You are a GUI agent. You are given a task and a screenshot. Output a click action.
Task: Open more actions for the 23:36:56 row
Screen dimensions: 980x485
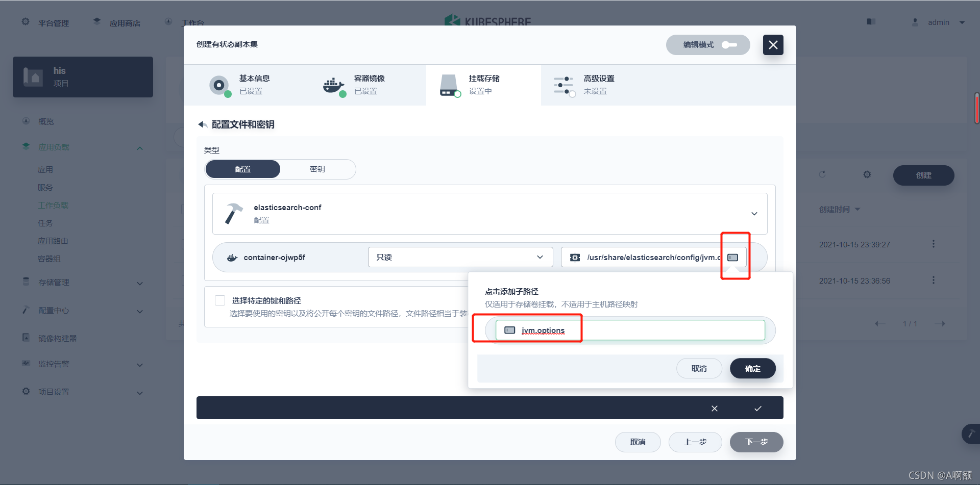(x=934, y=280)
